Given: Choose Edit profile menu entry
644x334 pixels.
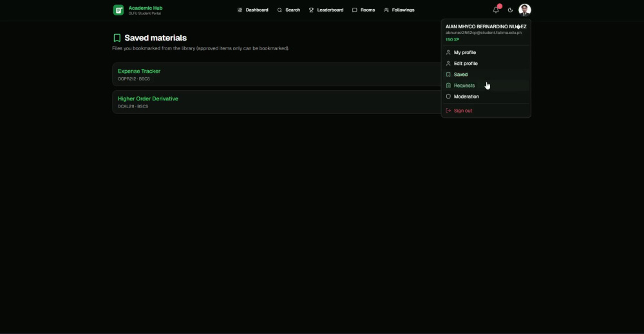Looking at the screenshot, I should pyautogui.click(x=486, y=64).
